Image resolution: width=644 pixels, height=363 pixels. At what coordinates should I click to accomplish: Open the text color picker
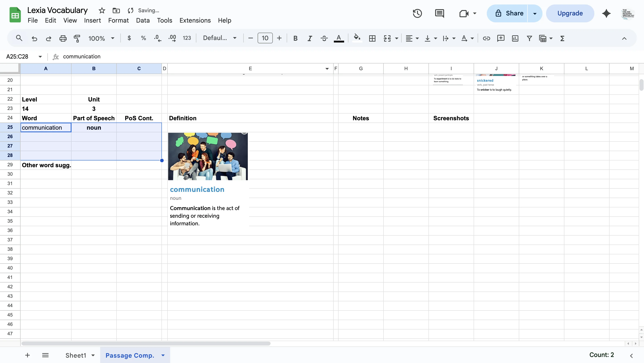[339, 38]
